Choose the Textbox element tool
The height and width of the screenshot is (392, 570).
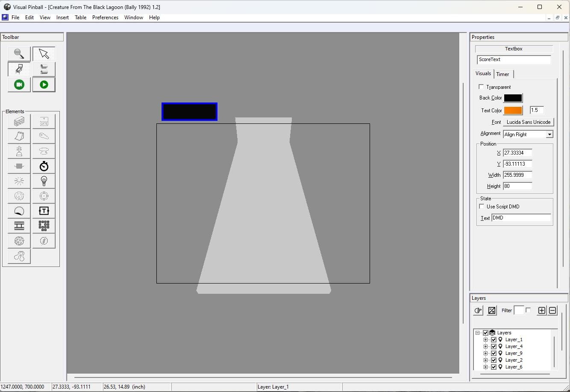[x=44, y=211]
